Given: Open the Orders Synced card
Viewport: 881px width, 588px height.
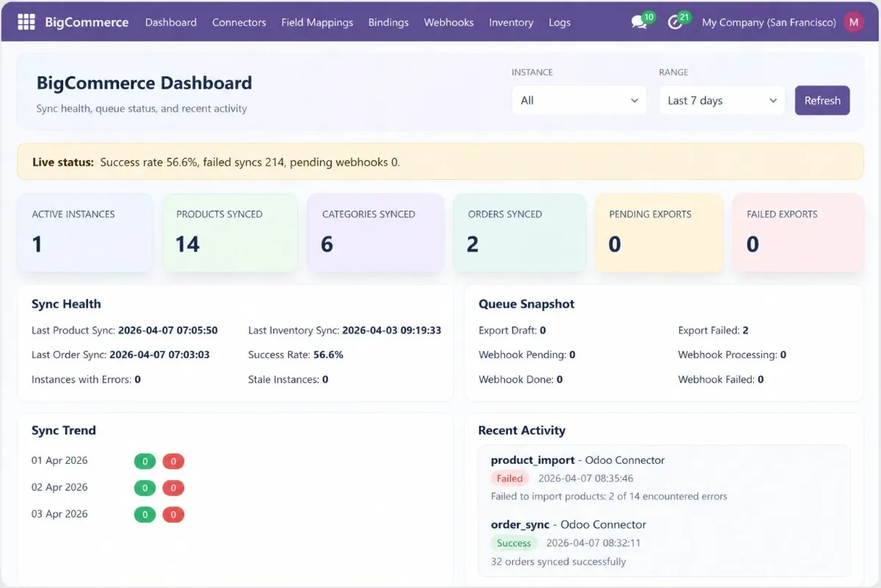Looking at the screenshot, I should (520, 233).
